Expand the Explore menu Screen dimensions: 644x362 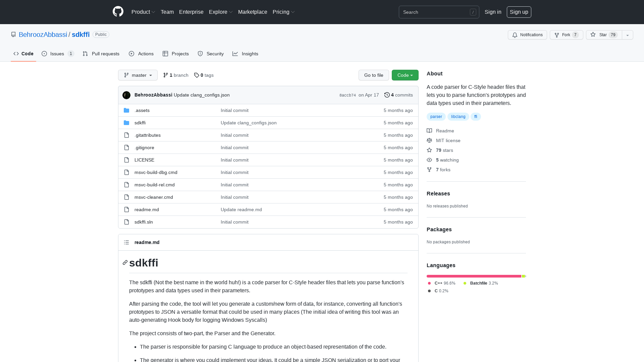point(221,12)
